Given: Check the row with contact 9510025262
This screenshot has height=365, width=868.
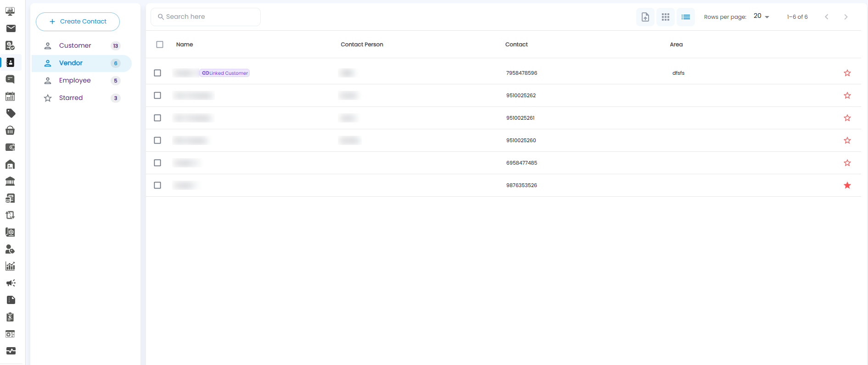Looking at the screenshot, I should coord(157,95).
